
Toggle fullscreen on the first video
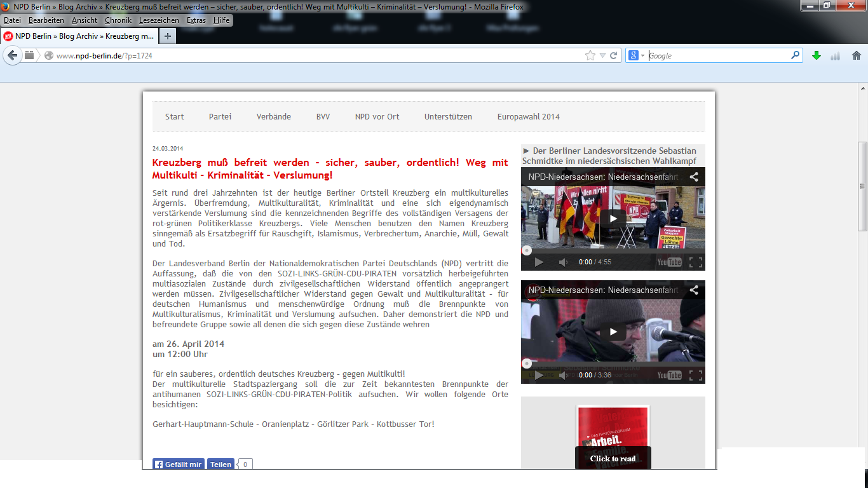696,262
